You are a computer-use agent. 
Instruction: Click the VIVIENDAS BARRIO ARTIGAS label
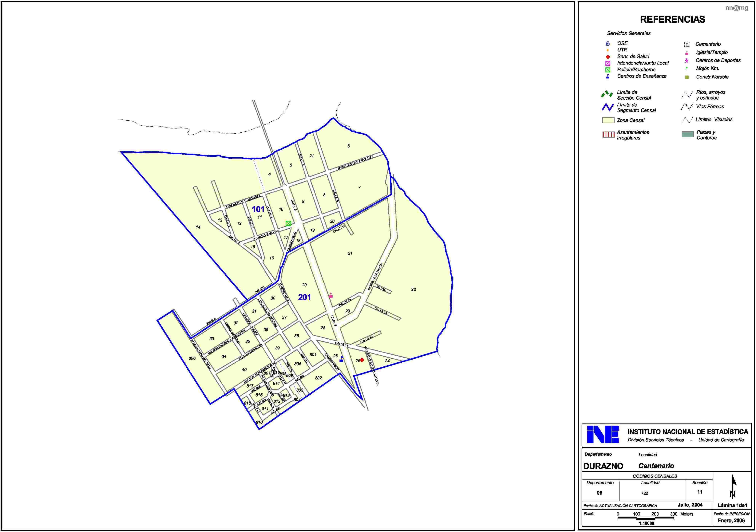(x=372, y=365)
